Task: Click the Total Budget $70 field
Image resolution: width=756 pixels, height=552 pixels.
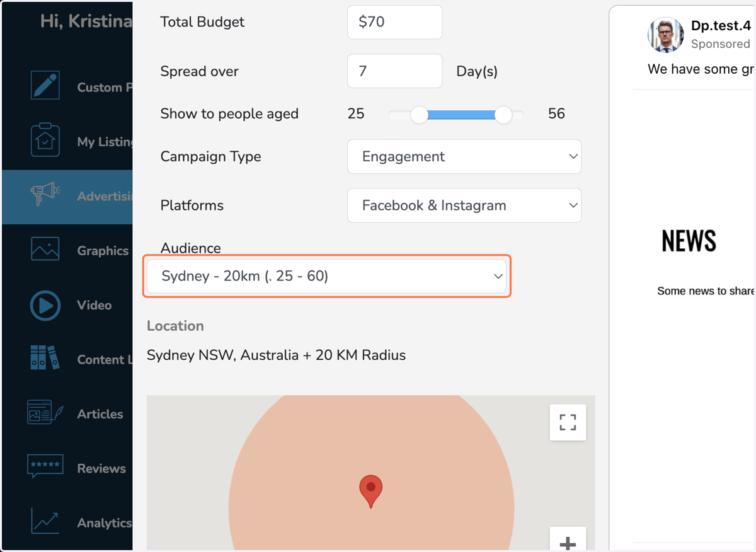Action: click(395, 21)
